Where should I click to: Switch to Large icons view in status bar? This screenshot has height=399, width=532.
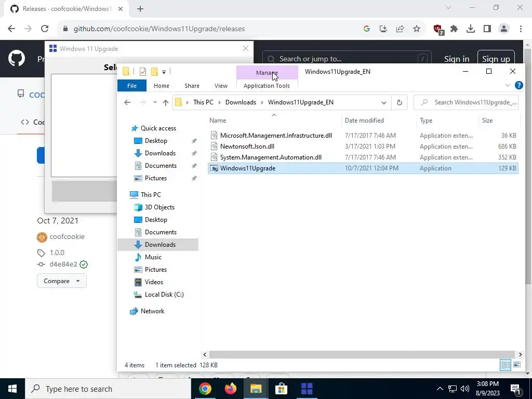click(x=517, y=365)
